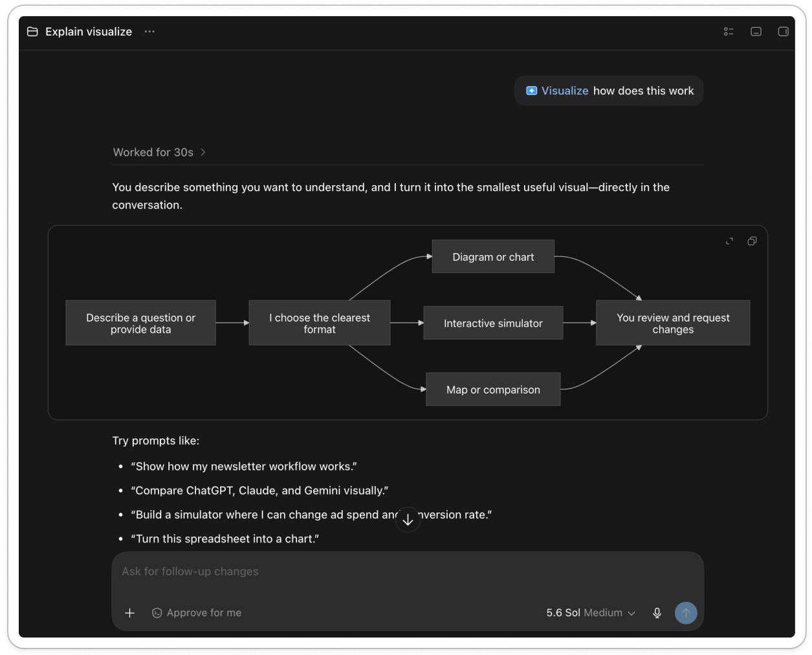
Task: Click the scroll-to-bottom arrow button
Action: coord(408,520)
